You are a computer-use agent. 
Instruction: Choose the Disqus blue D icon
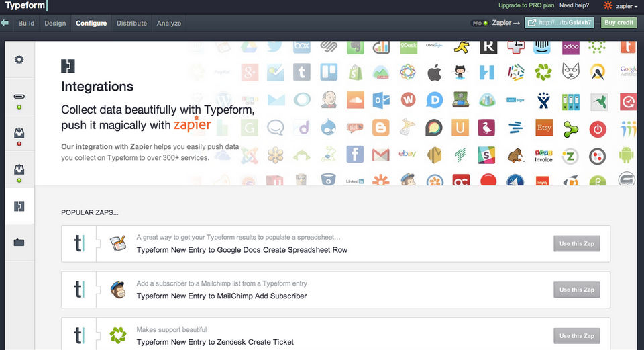coord(434,100)
